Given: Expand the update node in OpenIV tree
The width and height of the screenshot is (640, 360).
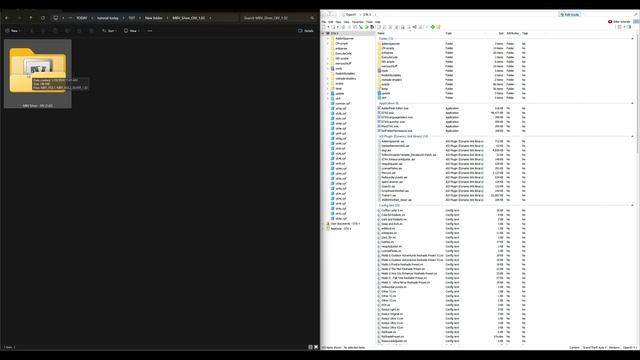Looking at the screenshot, I should tap(328, 93).
